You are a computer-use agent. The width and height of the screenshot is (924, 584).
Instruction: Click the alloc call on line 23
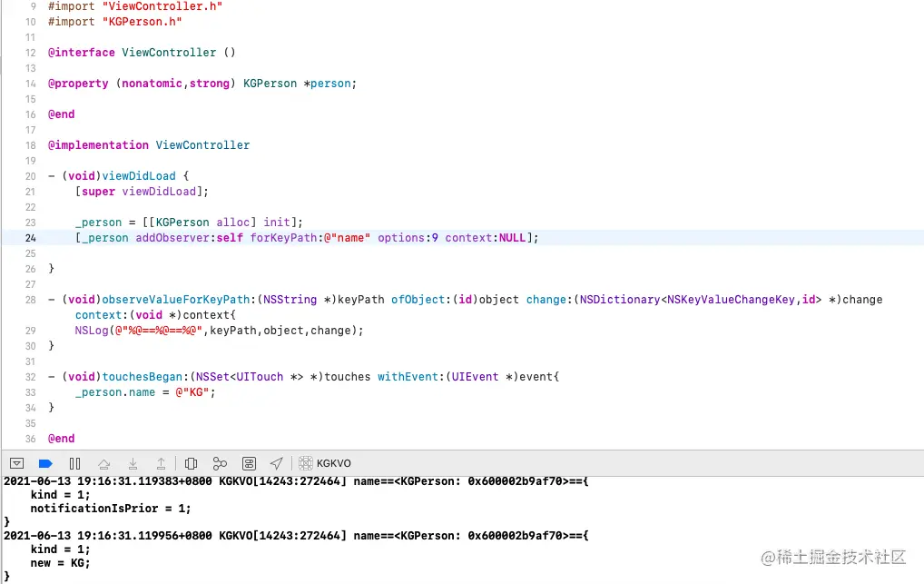(x=232, y=223)
